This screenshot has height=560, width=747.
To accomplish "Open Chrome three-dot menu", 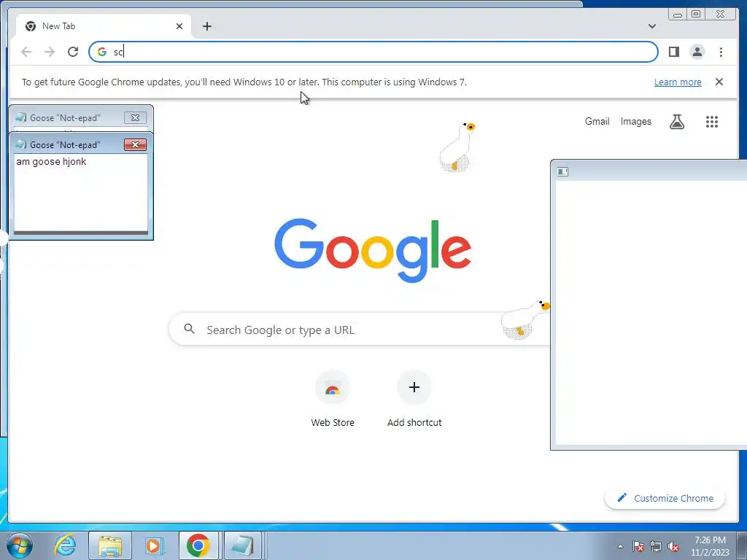I will (721, 52).
